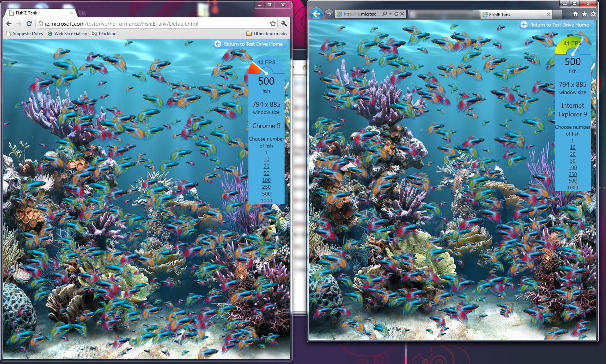Select 20 fish in IE window
This screenshot has width=606, height=364.
click(x=572, y=154)
